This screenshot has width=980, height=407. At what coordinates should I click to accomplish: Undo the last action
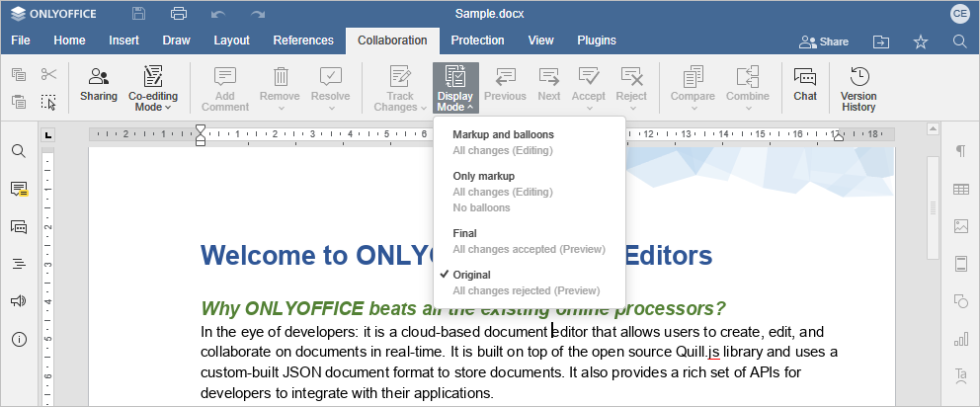pyautogui.click(x=218, y=14)
